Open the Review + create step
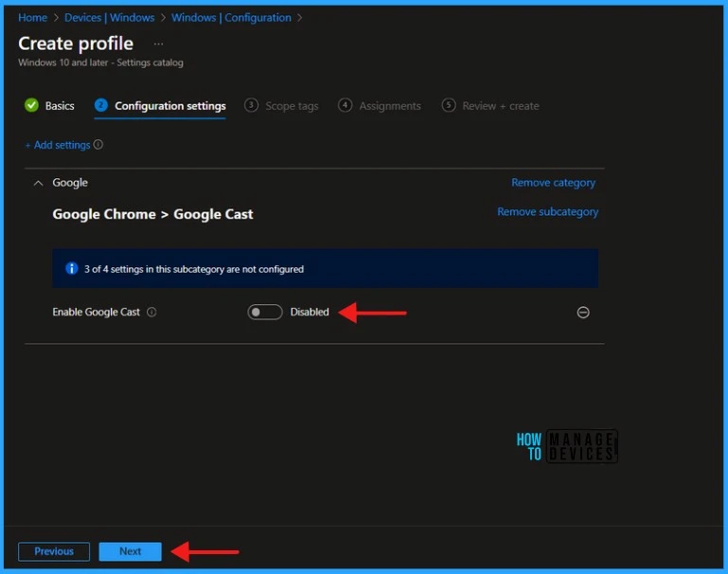The height and width of the screenshot is (574, 728). 490,106
